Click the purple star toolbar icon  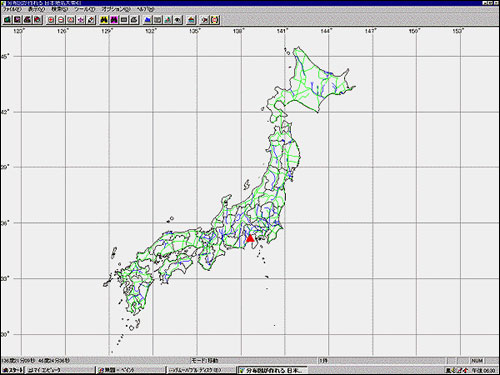(x=81, y=20)
